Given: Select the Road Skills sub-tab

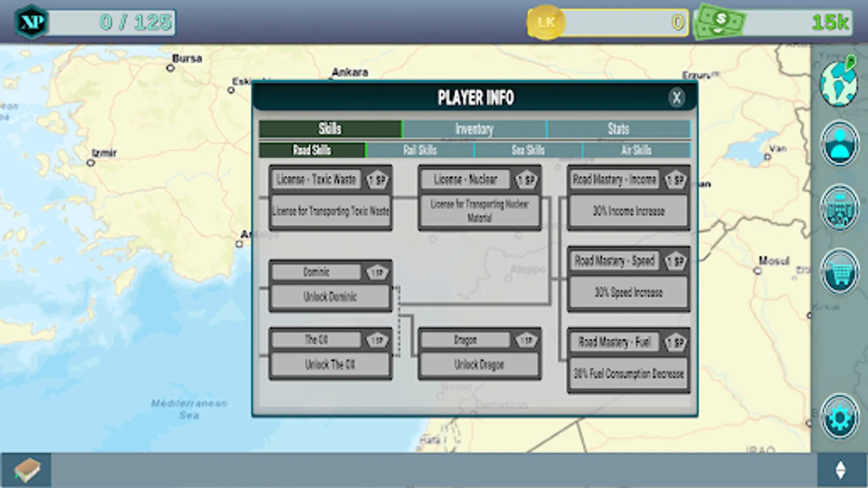Looking at the screenshot, I should (312, 150).
